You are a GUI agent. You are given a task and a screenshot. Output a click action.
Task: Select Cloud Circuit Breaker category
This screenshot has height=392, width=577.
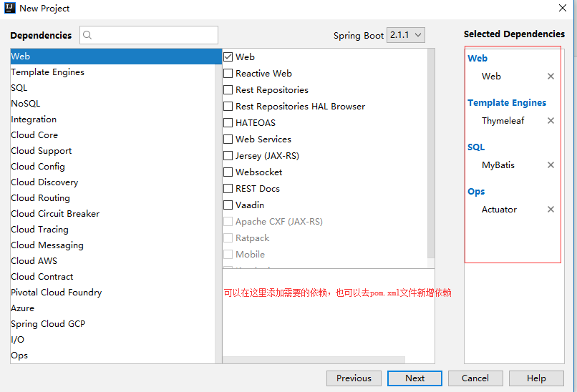pyautogui.click(x=112, y=214)
